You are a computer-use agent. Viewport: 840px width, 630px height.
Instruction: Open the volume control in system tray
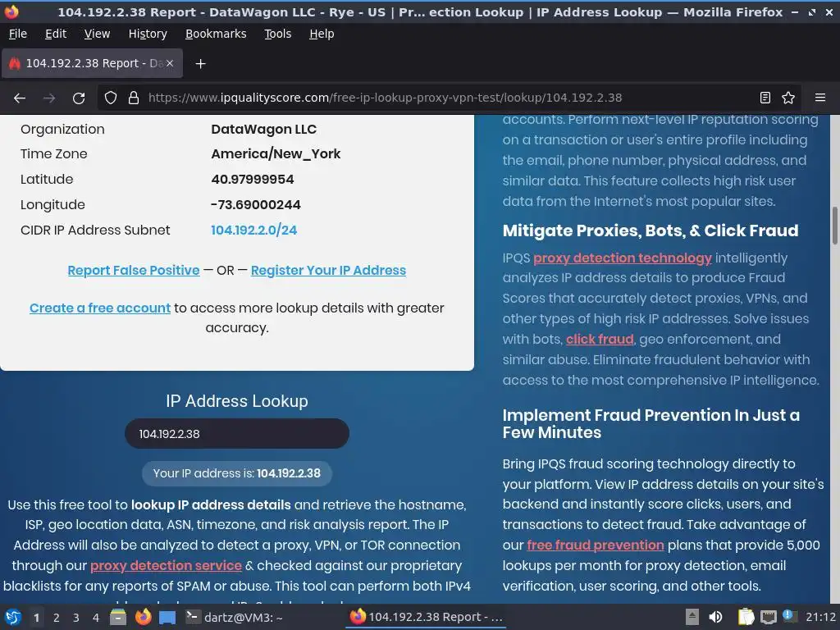pos(715,617)
